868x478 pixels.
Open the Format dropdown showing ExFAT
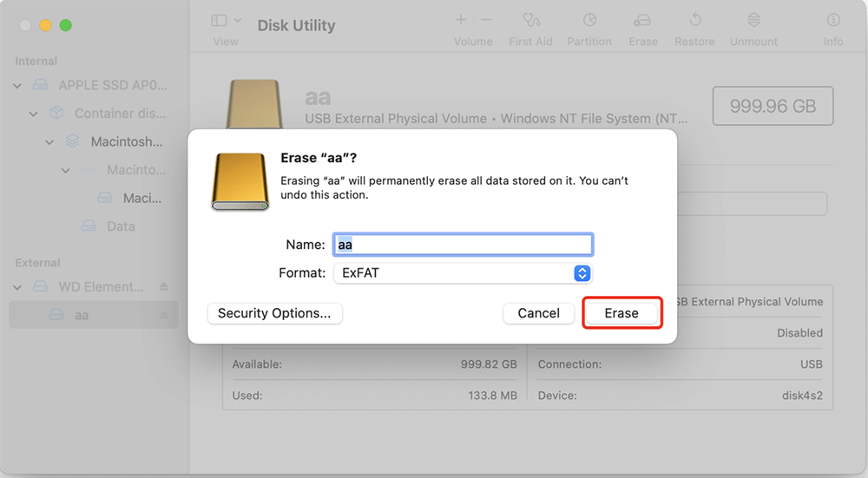463,273
